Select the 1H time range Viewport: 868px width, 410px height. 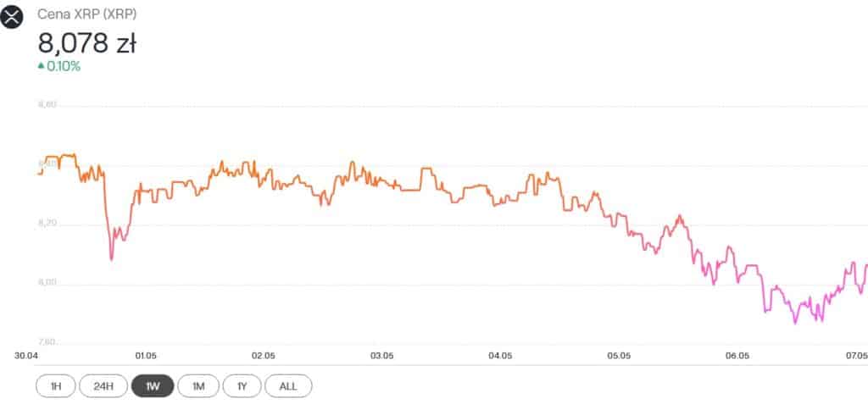(56, 386)
